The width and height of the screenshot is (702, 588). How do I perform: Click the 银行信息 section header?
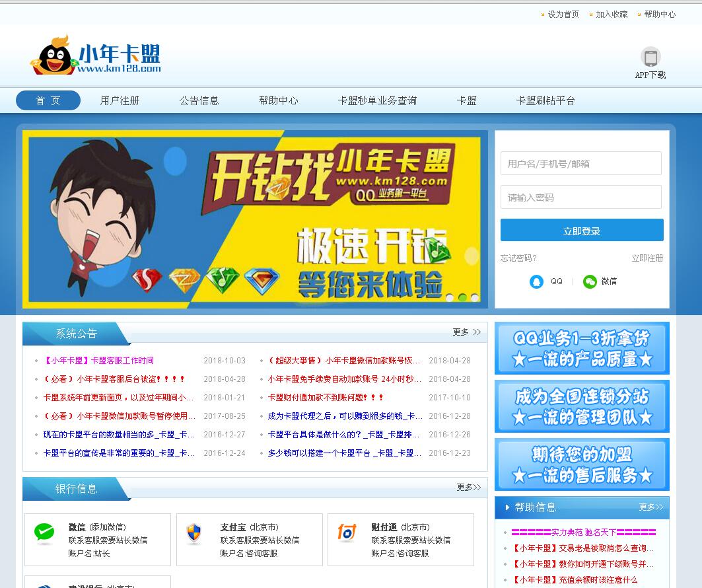pyautogui.click(x=76, y=489)
